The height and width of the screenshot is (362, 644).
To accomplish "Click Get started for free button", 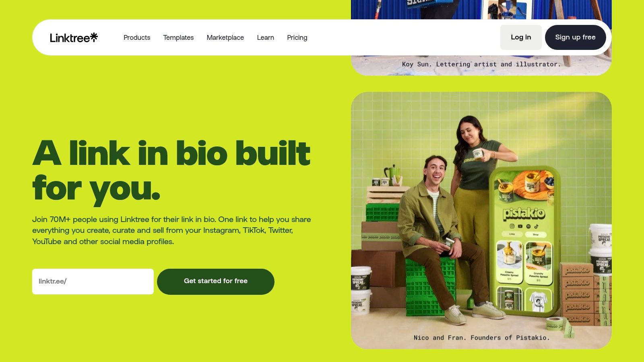I will [x=216, y=282].
